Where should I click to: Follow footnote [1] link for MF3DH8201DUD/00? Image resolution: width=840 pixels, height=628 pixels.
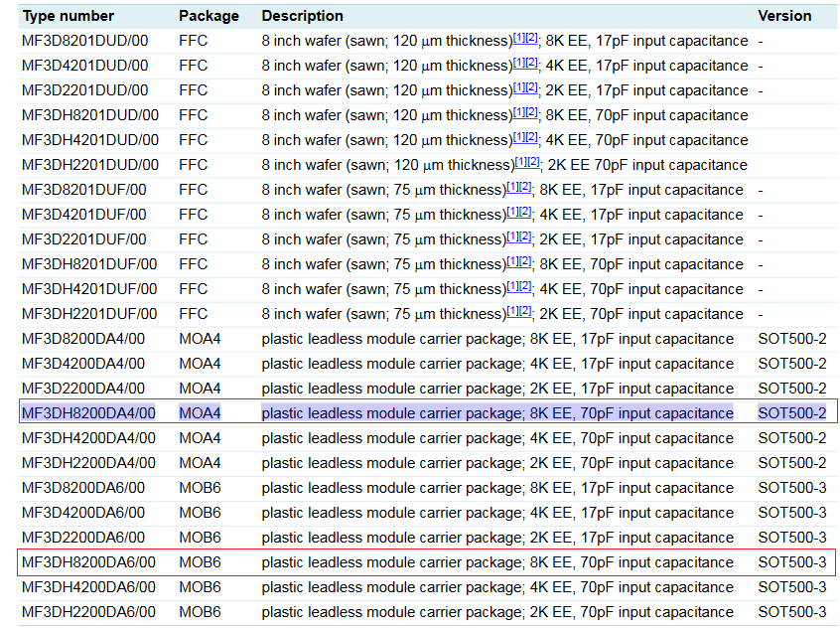(x=518, y=112)
